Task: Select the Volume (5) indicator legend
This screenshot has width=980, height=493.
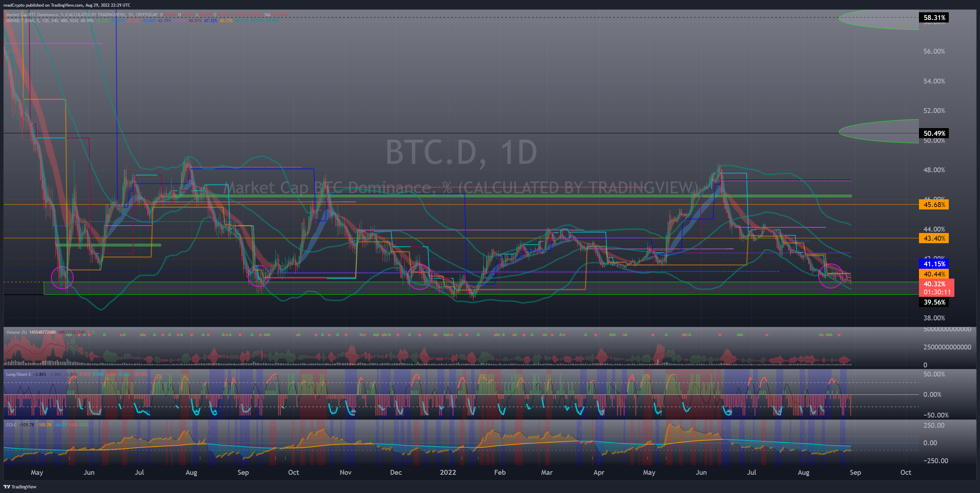Action: tap(16, 332)
